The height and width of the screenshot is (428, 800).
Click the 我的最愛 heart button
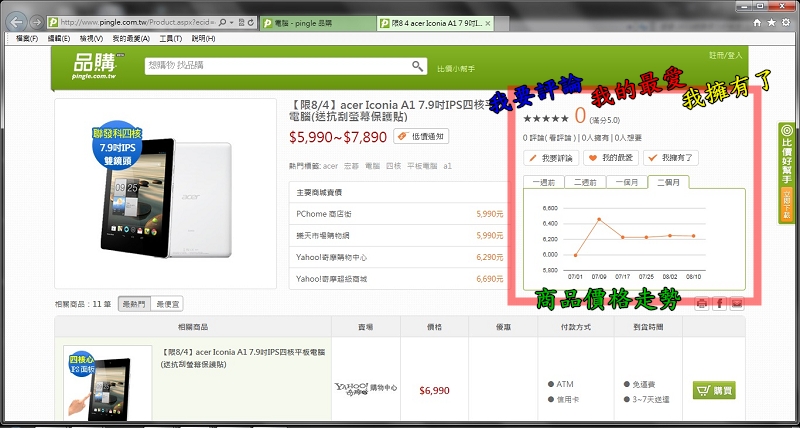pyautogui.click(x=611, y=158)
